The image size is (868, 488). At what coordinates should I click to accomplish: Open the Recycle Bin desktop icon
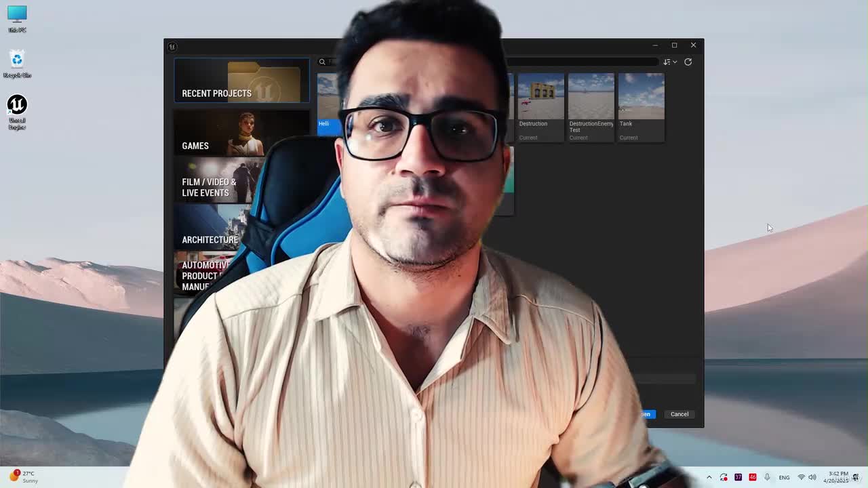(17, 64)
